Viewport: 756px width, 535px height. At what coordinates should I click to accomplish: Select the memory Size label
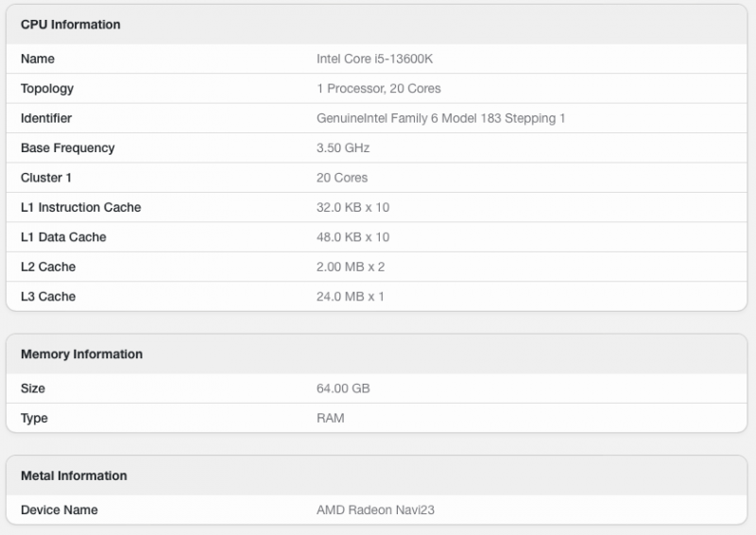(33, 388)
